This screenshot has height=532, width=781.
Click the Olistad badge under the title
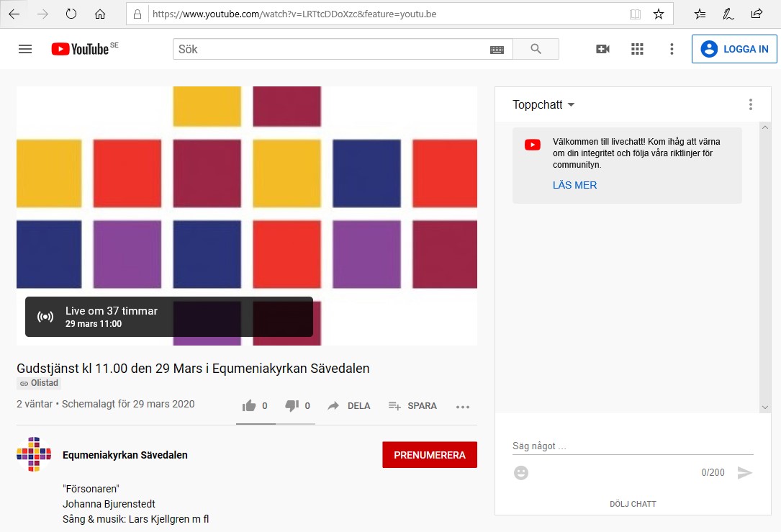coord(39,383)
